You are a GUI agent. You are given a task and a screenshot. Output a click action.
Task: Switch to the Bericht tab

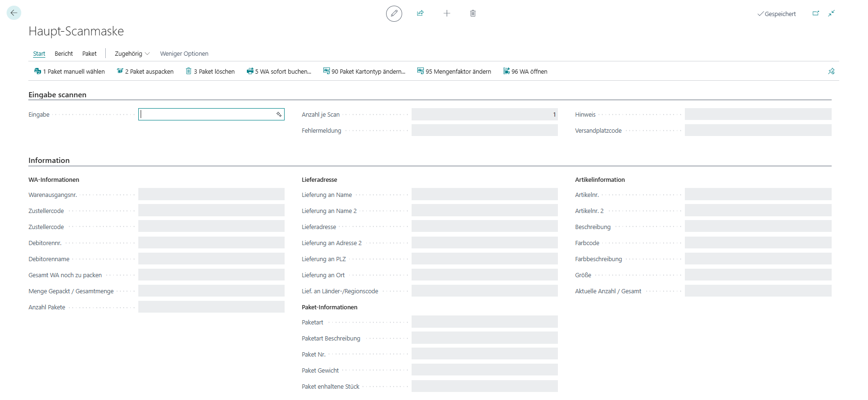(64, 54)
